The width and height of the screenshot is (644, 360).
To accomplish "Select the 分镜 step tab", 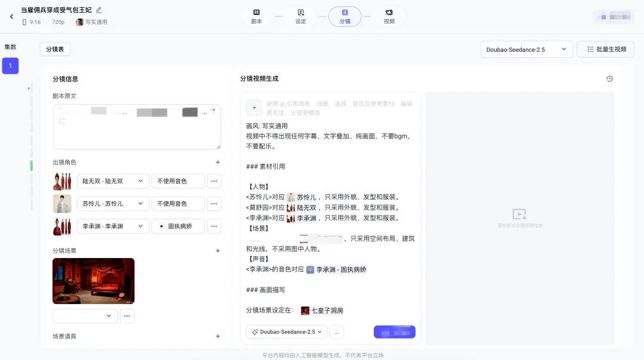I will pyautogui.click(x=345, y=17).
